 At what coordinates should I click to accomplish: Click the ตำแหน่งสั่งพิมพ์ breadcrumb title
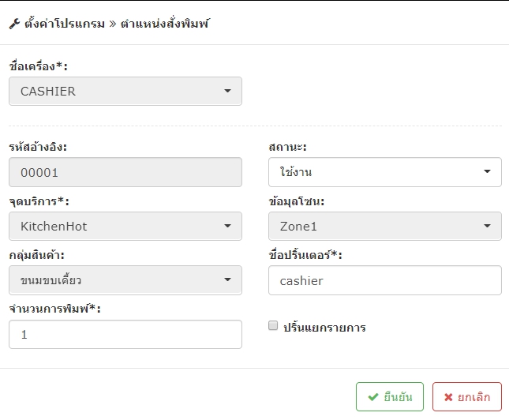pyautogui.click(x=165, y=24)
